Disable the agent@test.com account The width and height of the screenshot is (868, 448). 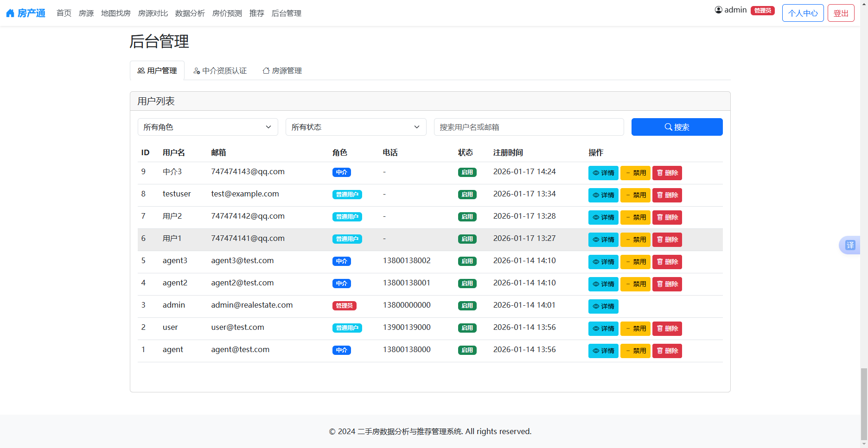pos(635,351)
